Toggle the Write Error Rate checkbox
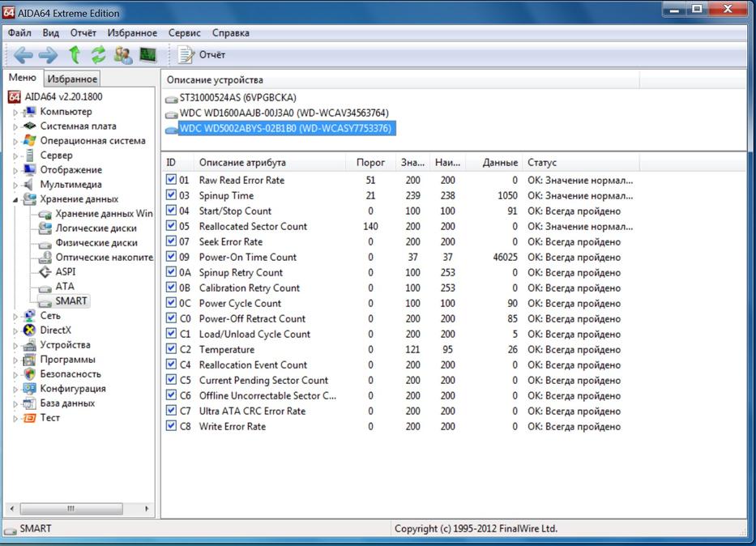This screenshot has width=756, height=546. tap(171, 426)
